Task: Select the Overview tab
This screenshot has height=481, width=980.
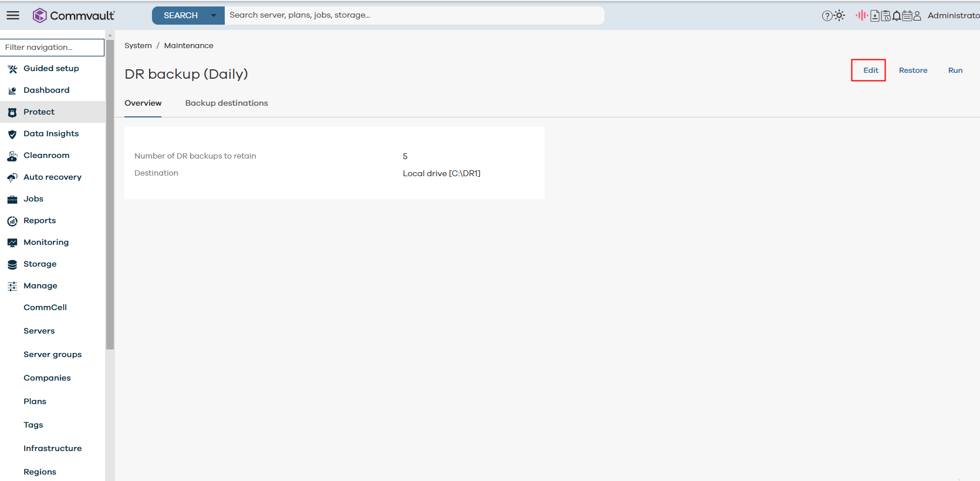Action: (143, 103)
